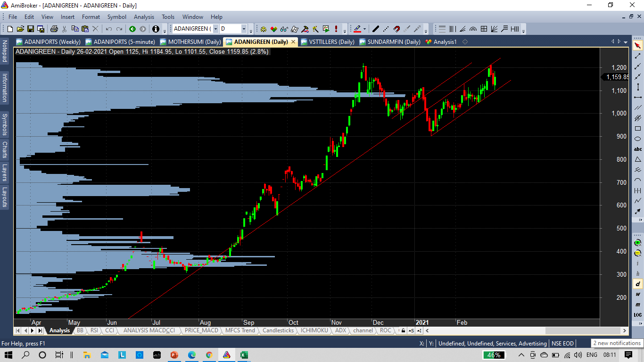The width and height of the screenshot is (644, 362).
Task: Select the rectangle drawing tool
Action: click(638, 128)
